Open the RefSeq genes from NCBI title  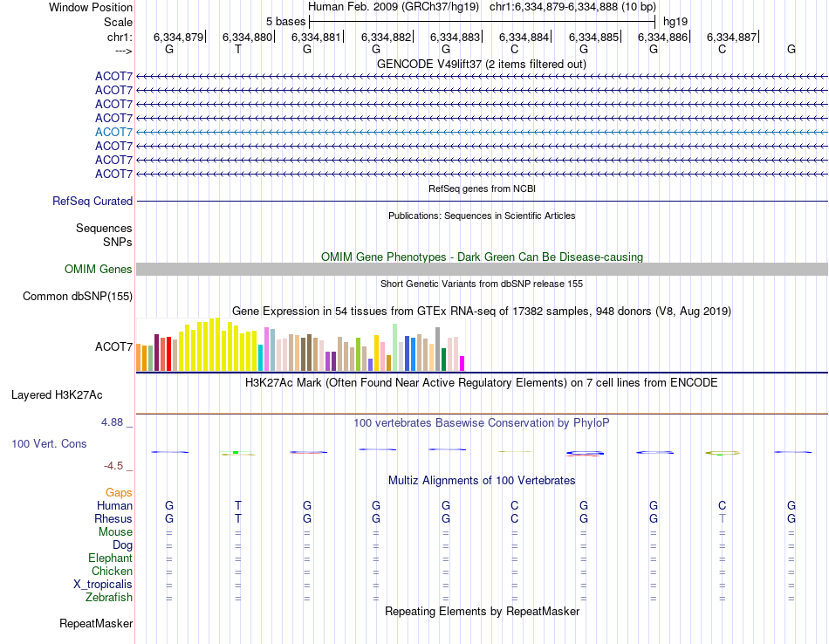click(483, 188)
